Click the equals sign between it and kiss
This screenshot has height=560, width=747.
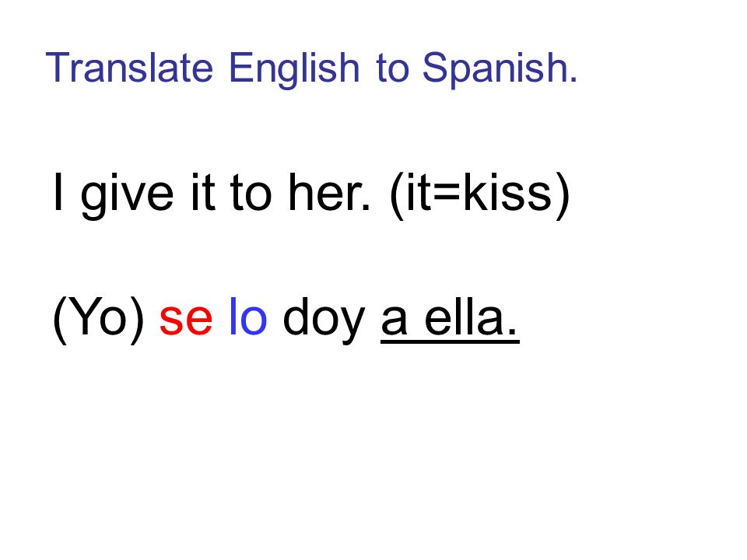(447, 194)
